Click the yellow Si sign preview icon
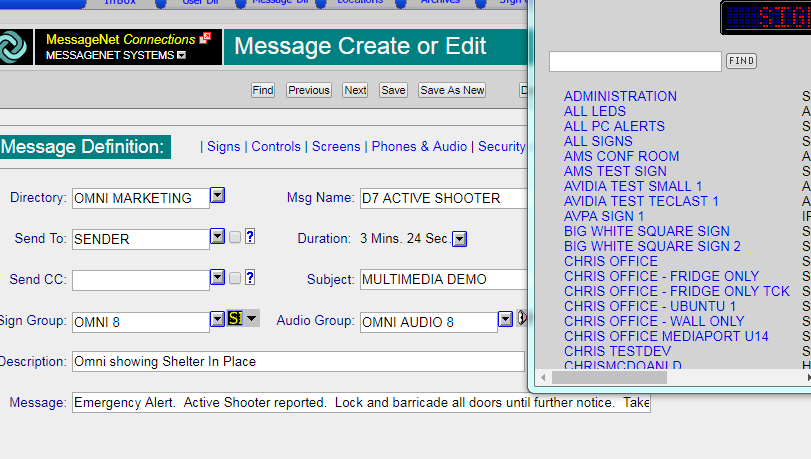This screenshot has height=459, width=811. [235, 318]
